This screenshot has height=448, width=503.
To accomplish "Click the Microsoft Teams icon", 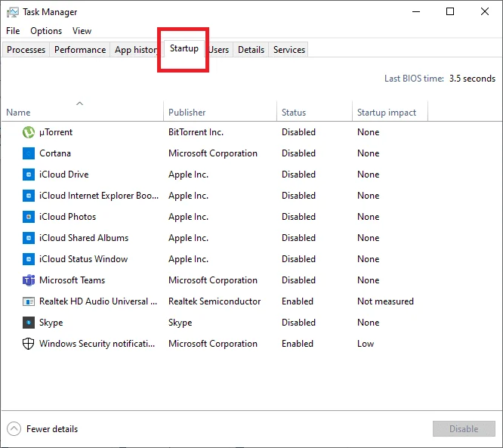I will (29, 280).
